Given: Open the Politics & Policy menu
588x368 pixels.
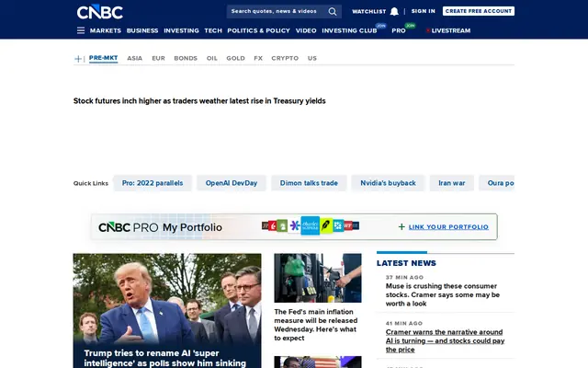Looking at the screenshot, I should click(x=258, y=30).
